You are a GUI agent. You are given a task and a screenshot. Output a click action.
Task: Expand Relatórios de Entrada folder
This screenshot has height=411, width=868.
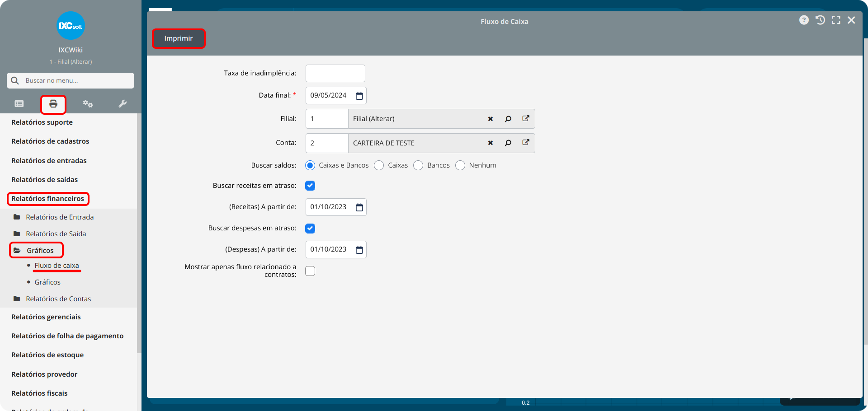tap(60, 217)
